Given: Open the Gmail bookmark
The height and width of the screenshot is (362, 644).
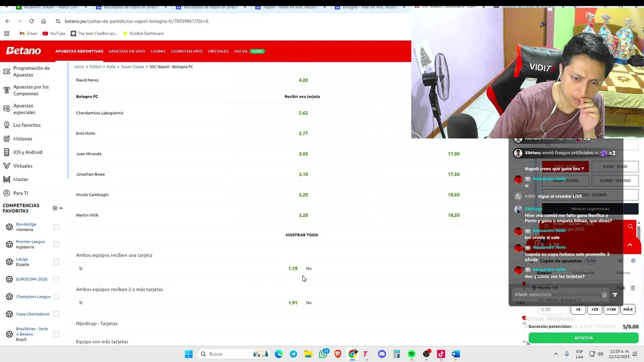Looking at the screenshot, I should tap(28, 34).
